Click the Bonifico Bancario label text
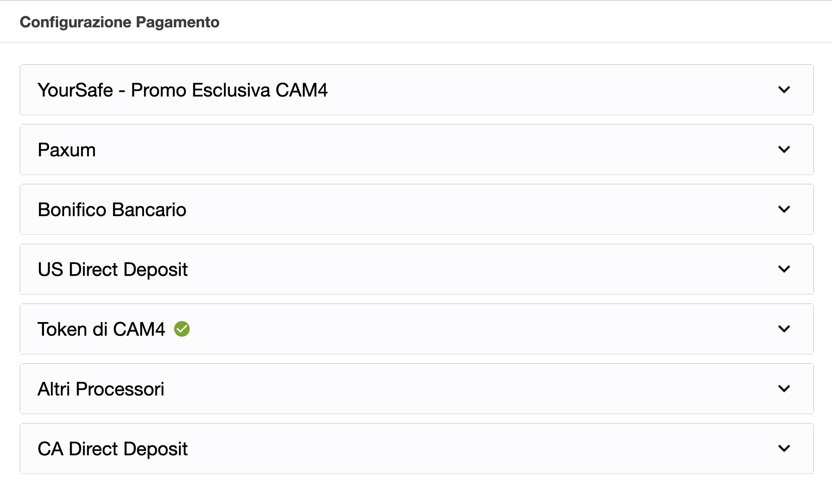The width and height of the screenshot is (832, 504). (x=112, y=210)
